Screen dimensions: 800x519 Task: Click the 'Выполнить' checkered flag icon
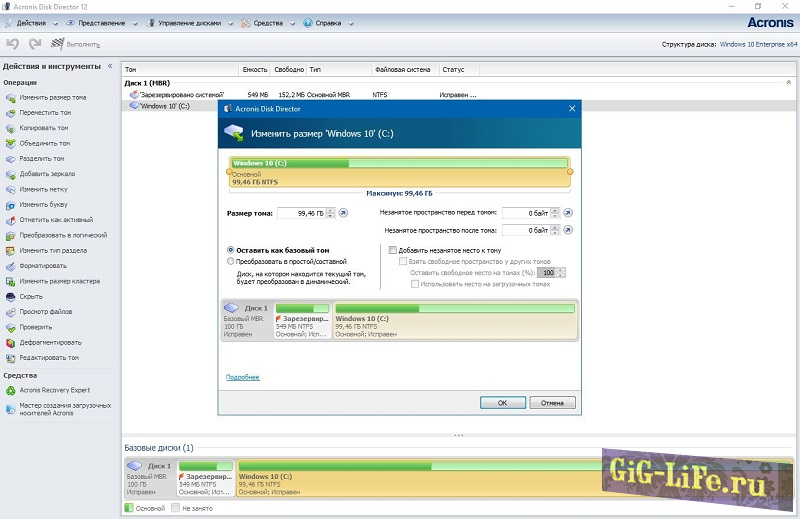(58, 44)
